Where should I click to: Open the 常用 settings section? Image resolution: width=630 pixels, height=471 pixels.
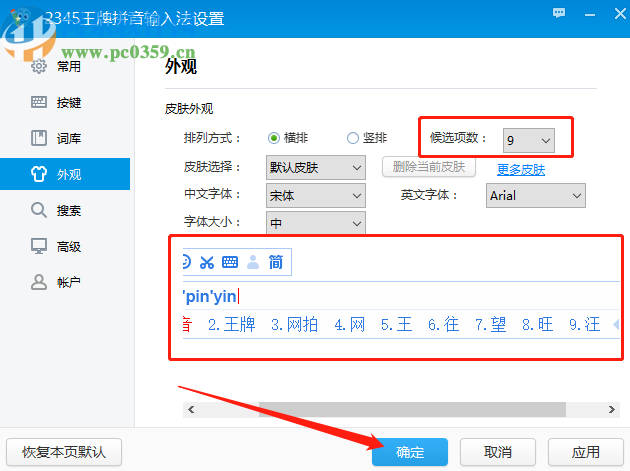point(65,66)
